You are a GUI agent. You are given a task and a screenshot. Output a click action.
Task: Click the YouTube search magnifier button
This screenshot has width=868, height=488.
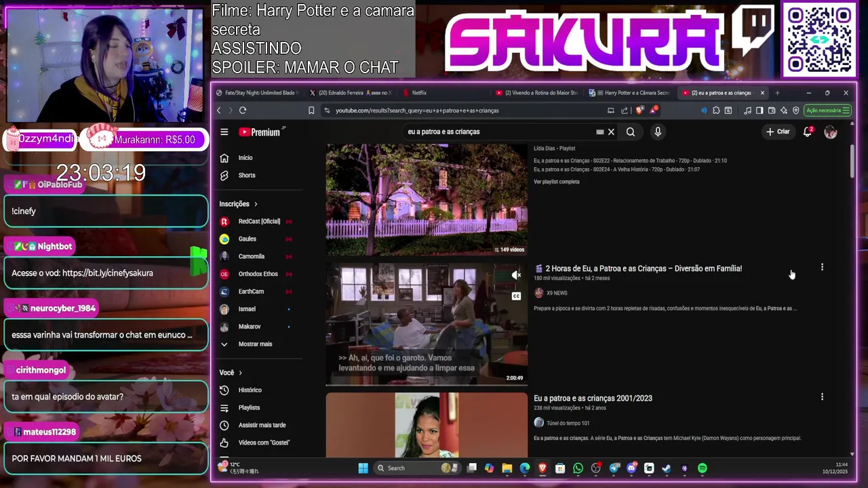click(x=631, y=132)
